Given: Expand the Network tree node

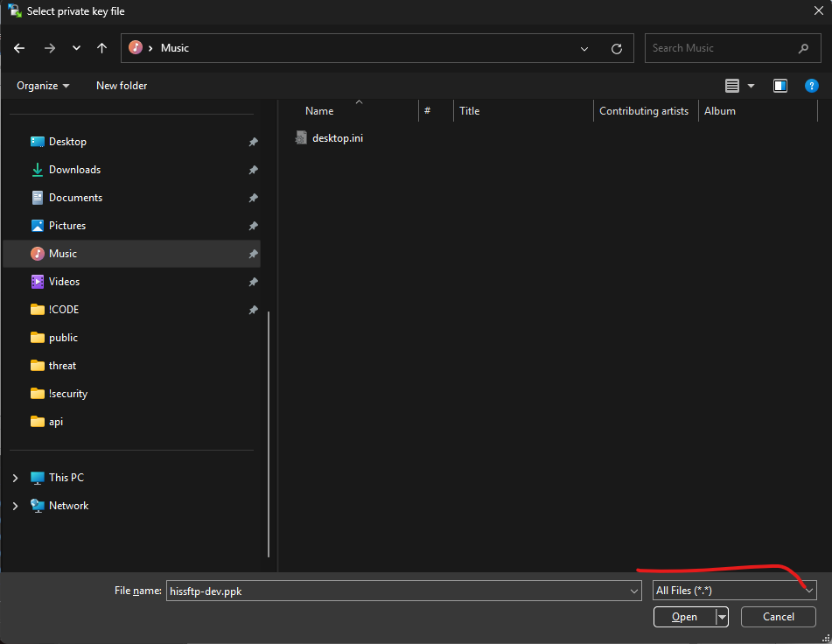Looking at the screenshot, I should [x=15, y=506].
